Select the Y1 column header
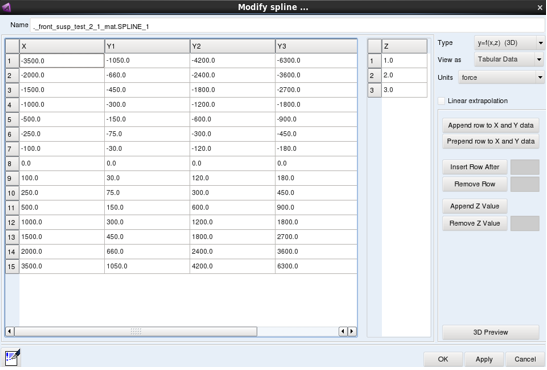 [147, 46]
